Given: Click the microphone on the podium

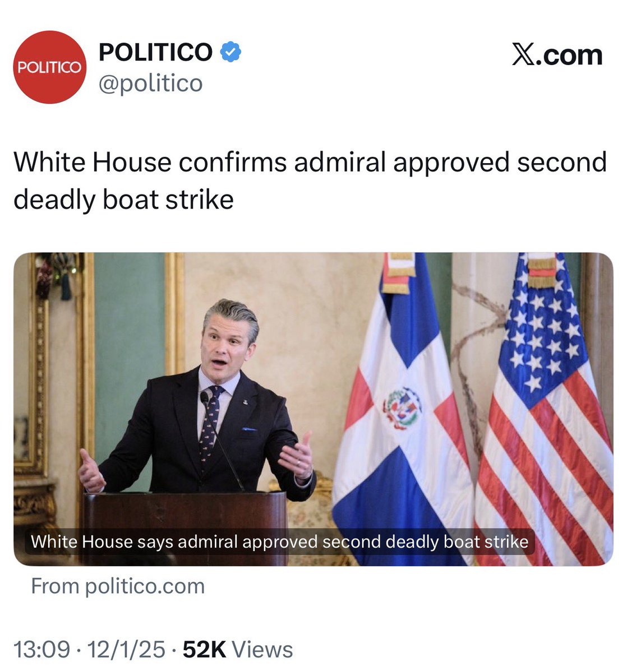Looking at the screenshot, I should pos(205,398).
